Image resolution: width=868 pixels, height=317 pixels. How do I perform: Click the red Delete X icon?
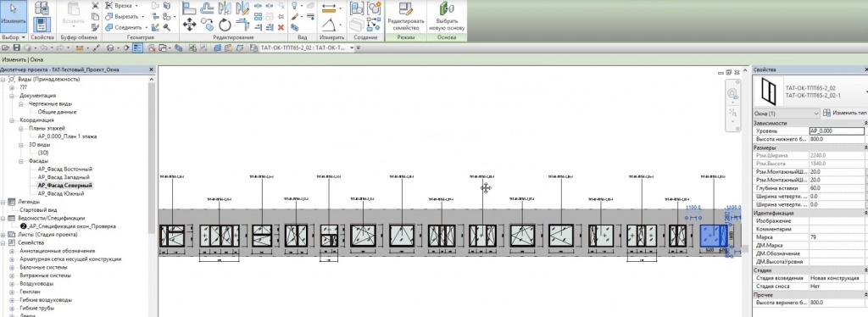pyautogui.click(x=281, y=26)
